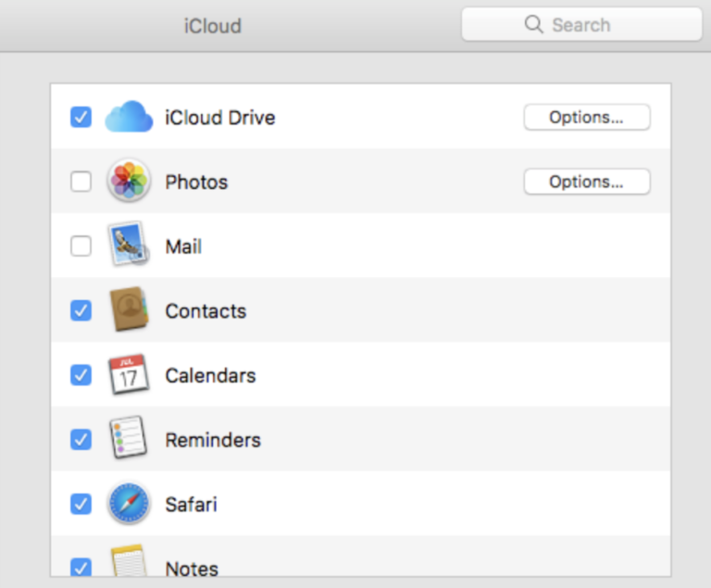Viewport: 711px width, 588px height.
Task: Uncheck the Safari checkbox
Action: [81, 504]
